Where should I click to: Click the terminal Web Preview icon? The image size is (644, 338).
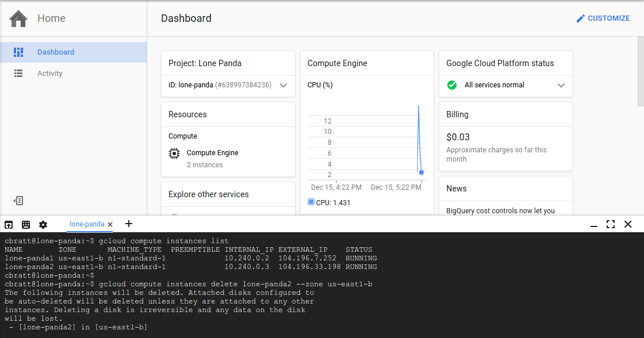26,224
